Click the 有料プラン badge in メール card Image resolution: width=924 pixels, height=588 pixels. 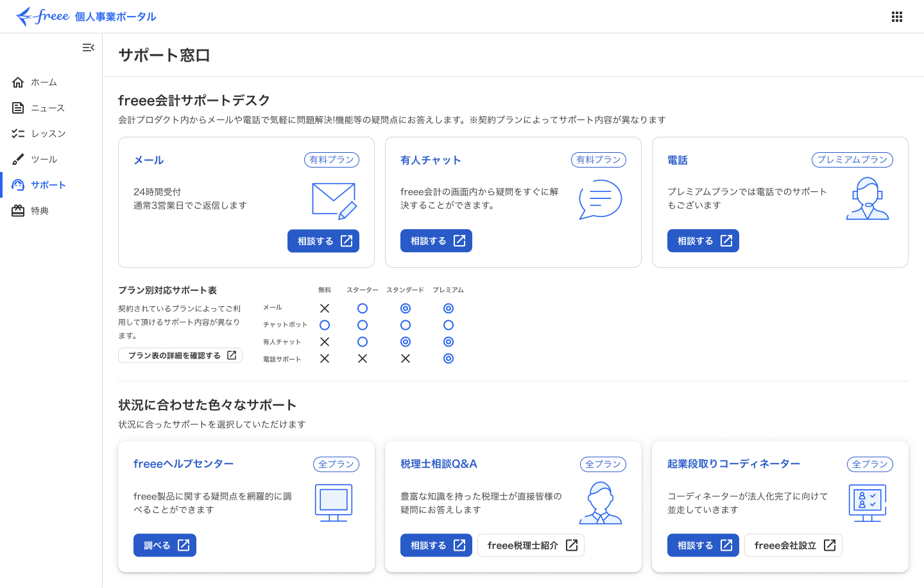point(332,160)
